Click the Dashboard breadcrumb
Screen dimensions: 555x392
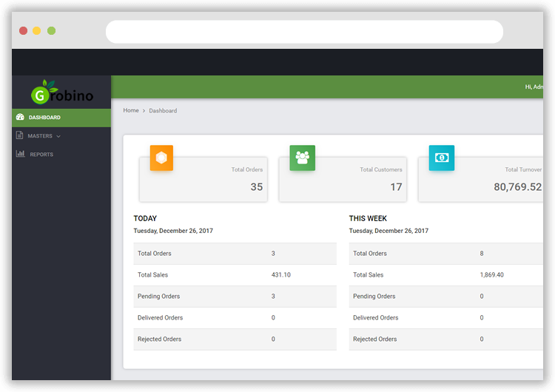(x=163, y=111)
